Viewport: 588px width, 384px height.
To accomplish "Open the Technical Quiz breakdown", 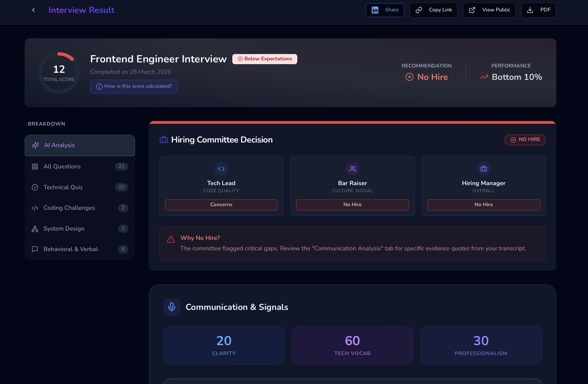I will coord(63,187).
